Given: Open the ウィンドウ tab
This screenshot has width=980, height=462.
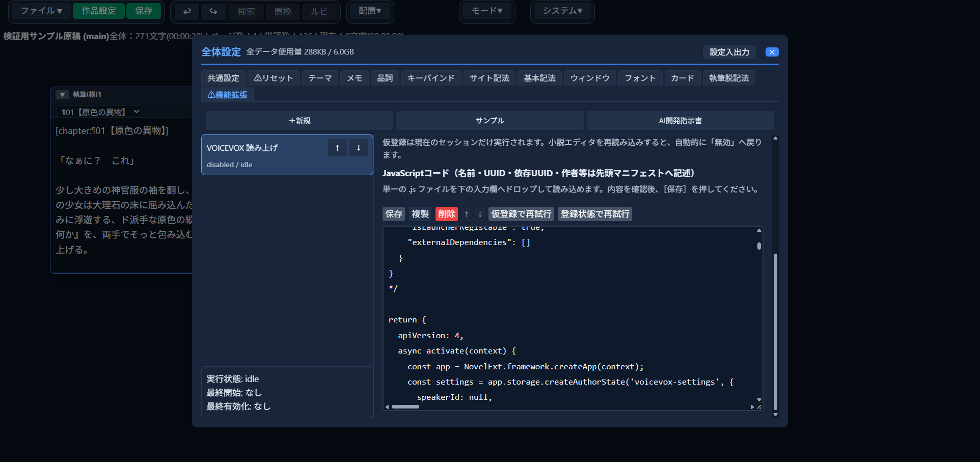Looking at the screenshot, I should pyautogui.click(x=590, y=78).
